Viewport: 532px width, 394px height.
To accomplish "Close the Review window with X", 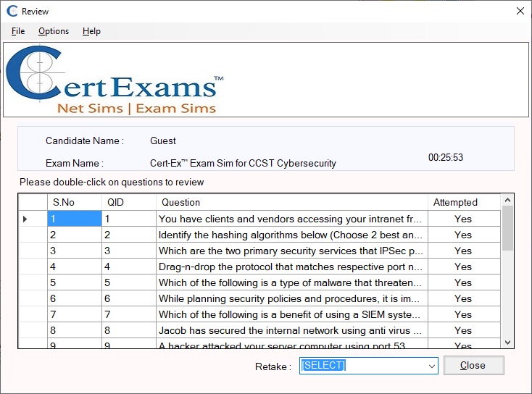I will [x=519, y=11].
